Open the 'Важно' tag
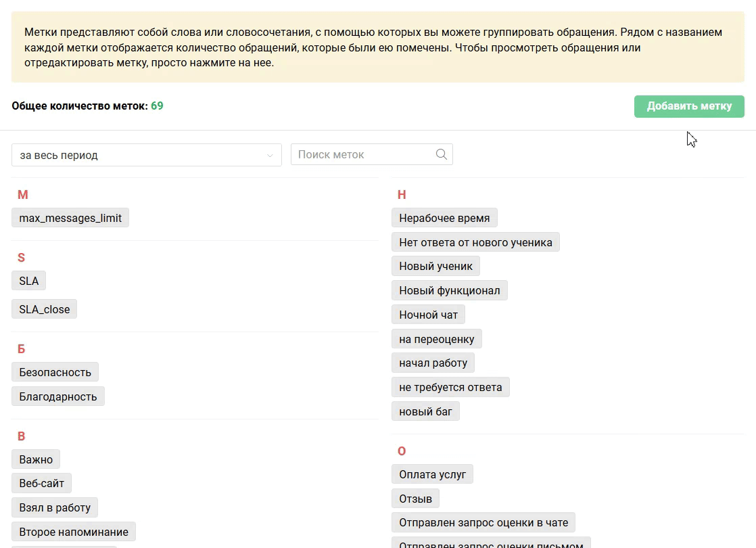 tap(36, 459)
